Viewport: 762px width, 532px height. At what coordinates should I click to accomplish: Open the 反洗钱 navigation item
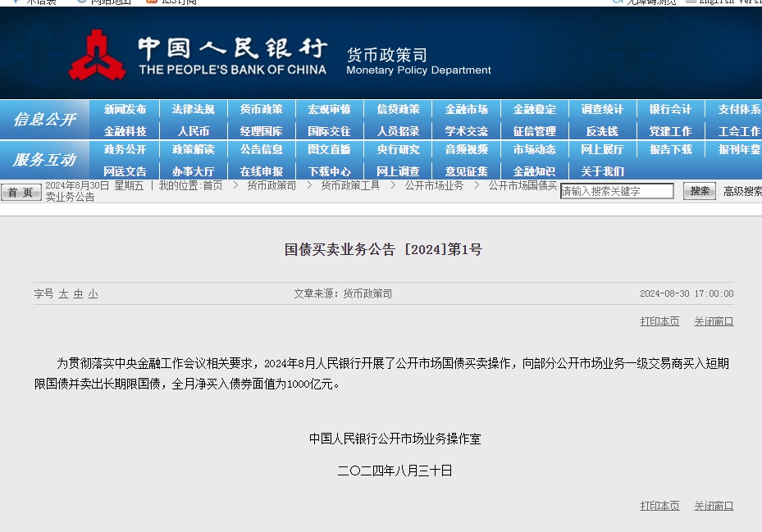point(602,131)
